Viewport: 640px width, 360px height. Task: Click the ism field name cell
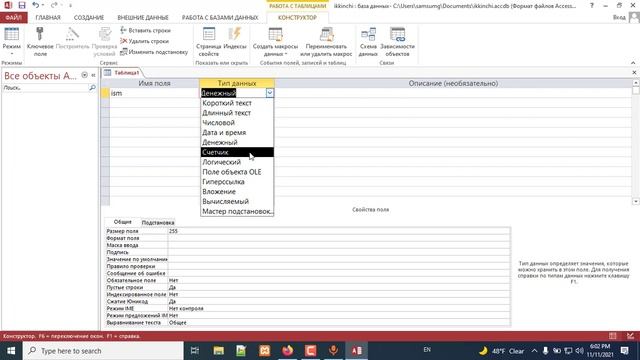tap(154, 93)
